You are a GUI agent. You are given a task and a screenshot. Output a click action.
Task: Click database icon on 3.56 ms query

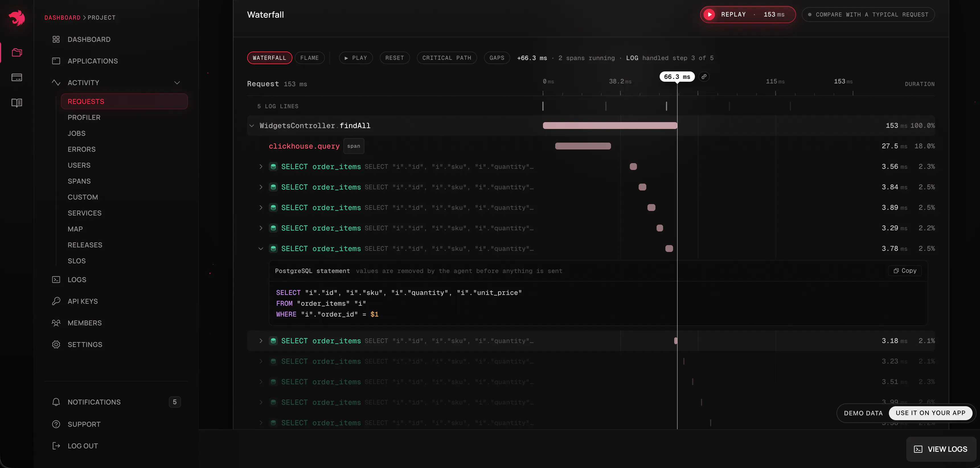(273, 167)
